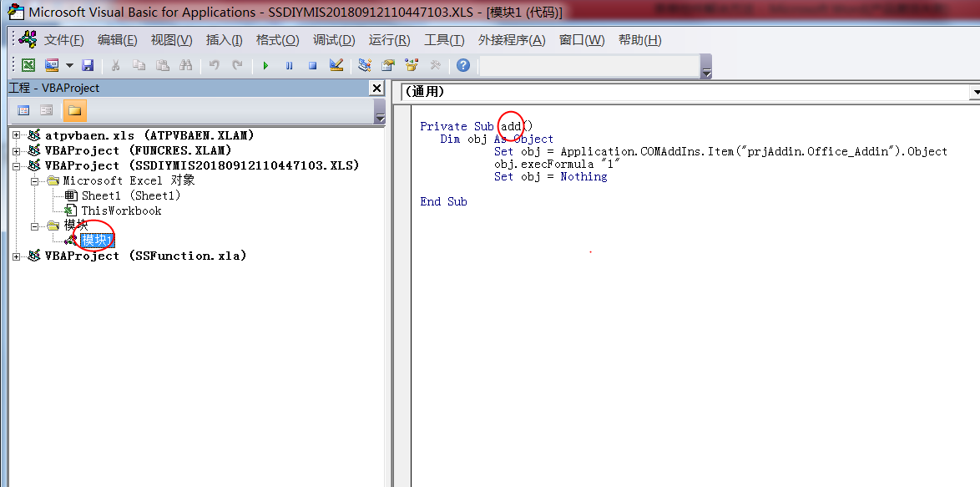Screen dimensions: 980x487
Task: Click the Reset stop icon
Action: pos(312,65)
